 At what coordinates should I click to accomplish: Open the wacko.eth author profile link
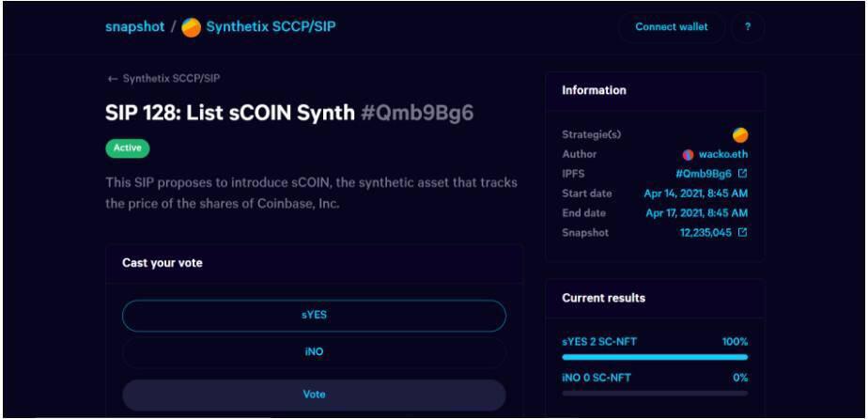tap(723, 154)
